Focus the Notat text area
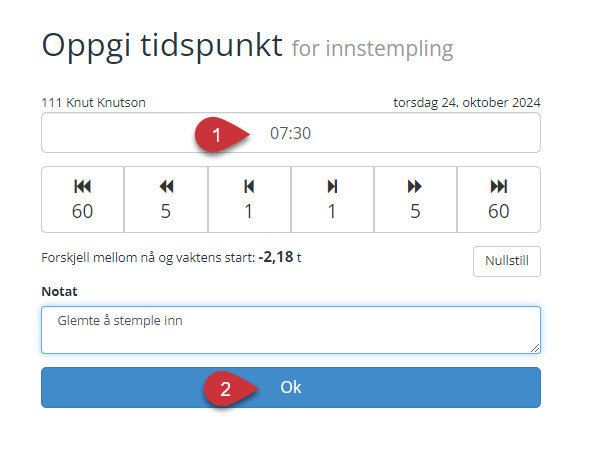This screenshot has width=593, height=456. pyautogui.click(x=291, y=330)
